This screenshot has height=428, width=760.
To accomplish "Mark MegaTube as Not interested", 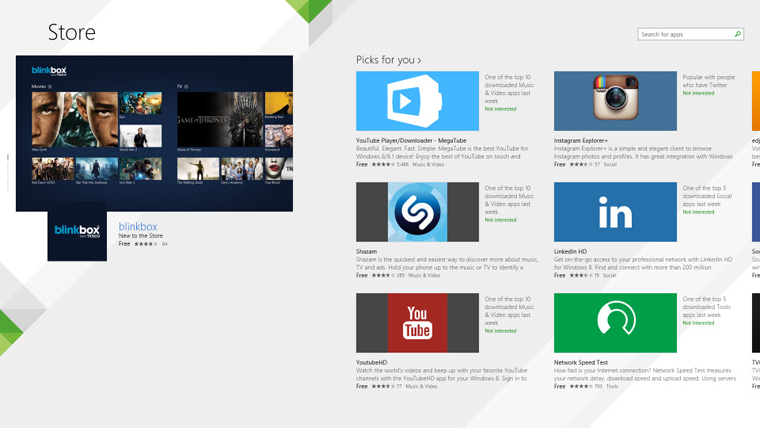I will [x=501, y=109].
